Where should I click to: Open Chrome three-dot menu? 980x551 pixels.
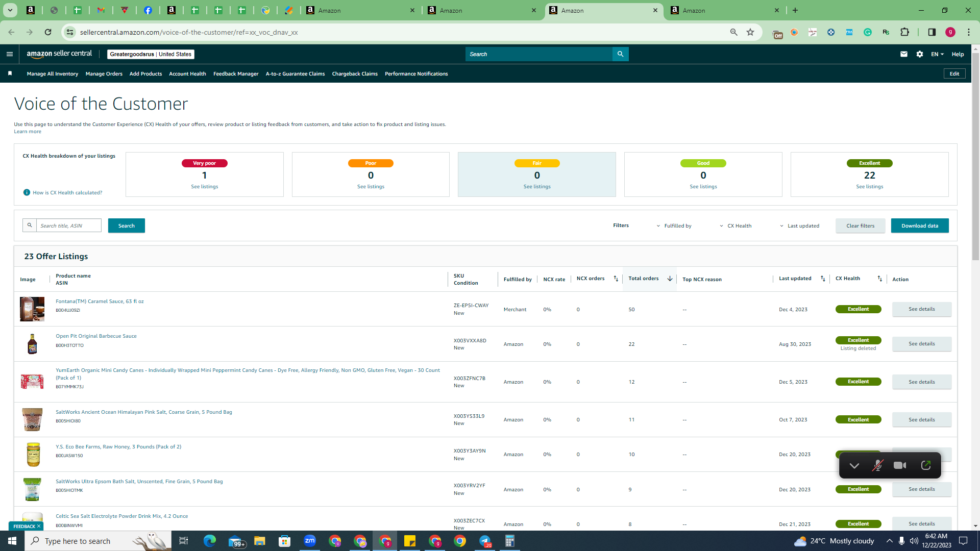pos(969,32)
